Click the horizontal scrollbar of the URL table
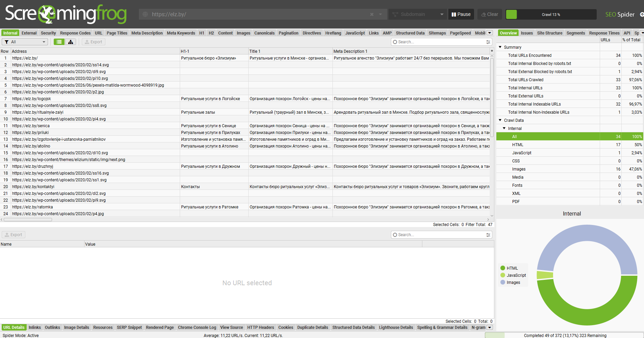644x338 pixels. (x=28, y=220)
